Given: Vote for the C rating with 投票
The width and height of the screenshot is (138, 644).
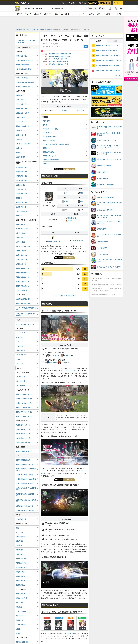Looking at the screenshot, I should [x=85, y=289].
